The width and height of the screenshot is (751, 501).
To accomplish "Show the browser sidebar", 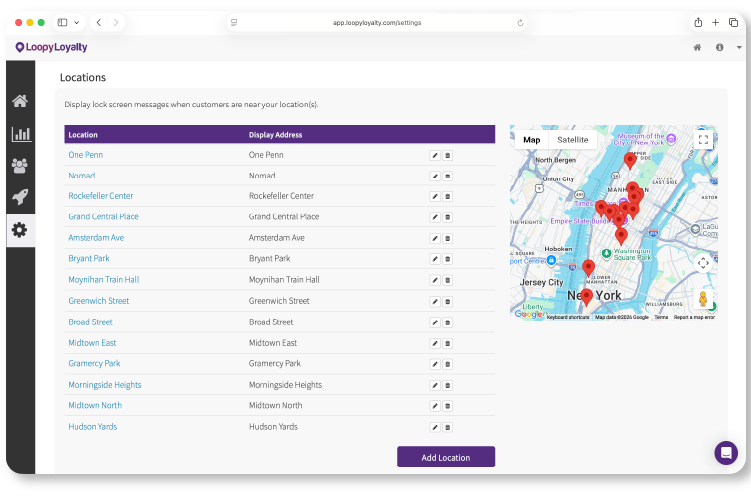I will click(x=62, y=23).
